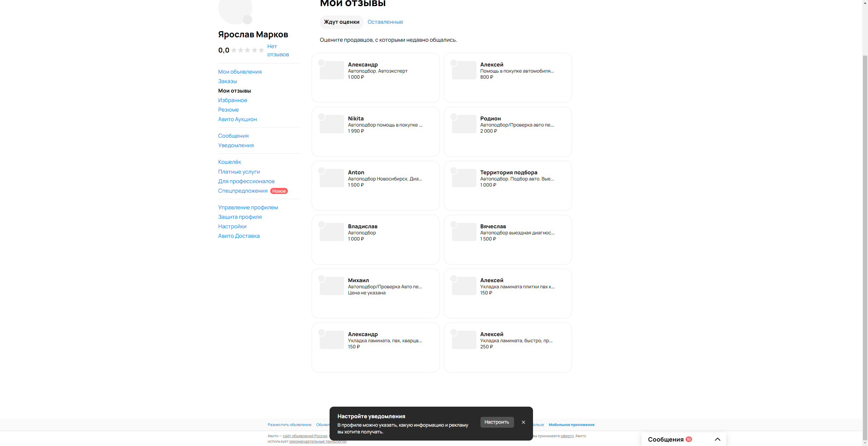Open Кошелёк from the sidebar
Image resolution: width=868 pixels, height=446 pixels.
tap(230, 162)
